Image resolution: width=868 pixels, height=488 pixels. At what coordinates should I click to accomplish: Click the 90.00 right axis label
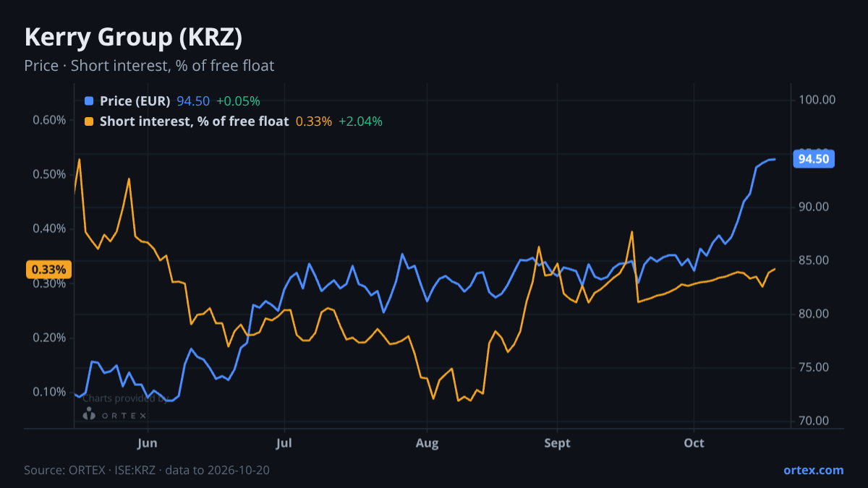(x=814, y=207)
